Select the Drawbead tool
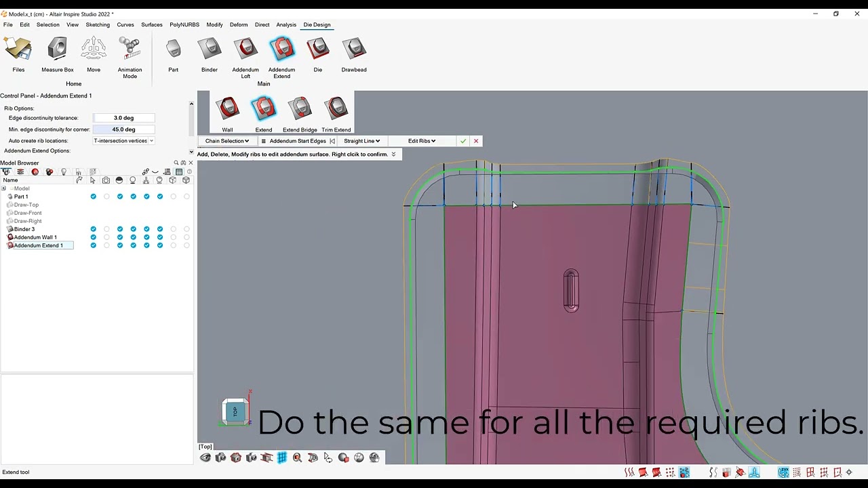This screenshot has height=488, width=868. point(354,55)
